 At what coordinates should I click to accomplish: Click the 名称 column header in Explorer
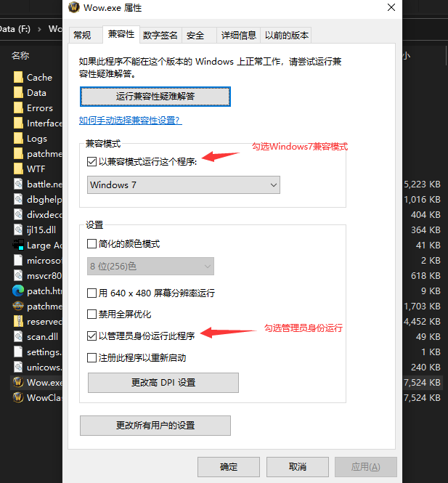pyautogui.click(x=20, y=55)
